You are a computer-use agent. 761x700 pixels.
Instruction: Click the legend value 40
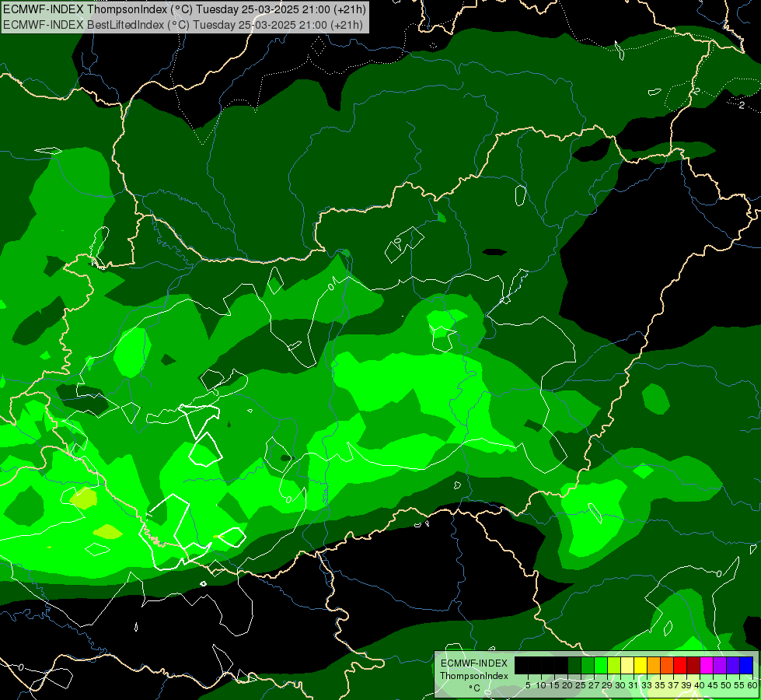coord(700,685)
